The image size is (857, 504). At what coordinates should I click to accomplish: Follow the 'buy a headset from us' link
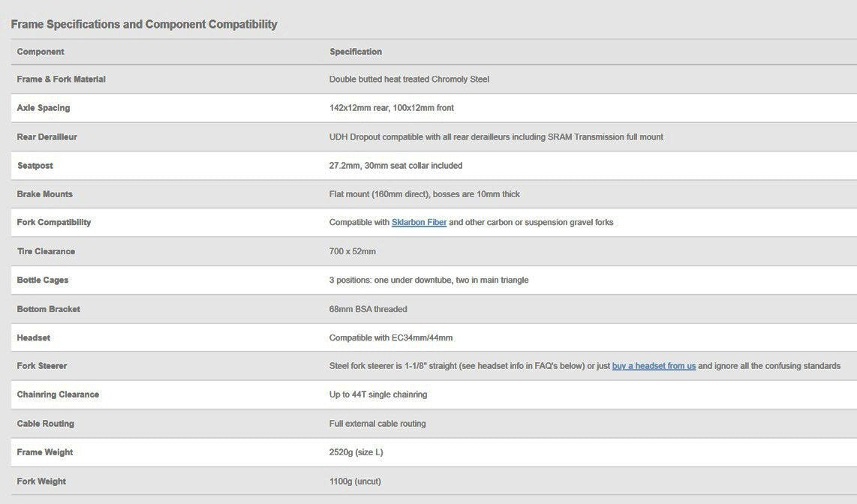[x=654, y=366]
